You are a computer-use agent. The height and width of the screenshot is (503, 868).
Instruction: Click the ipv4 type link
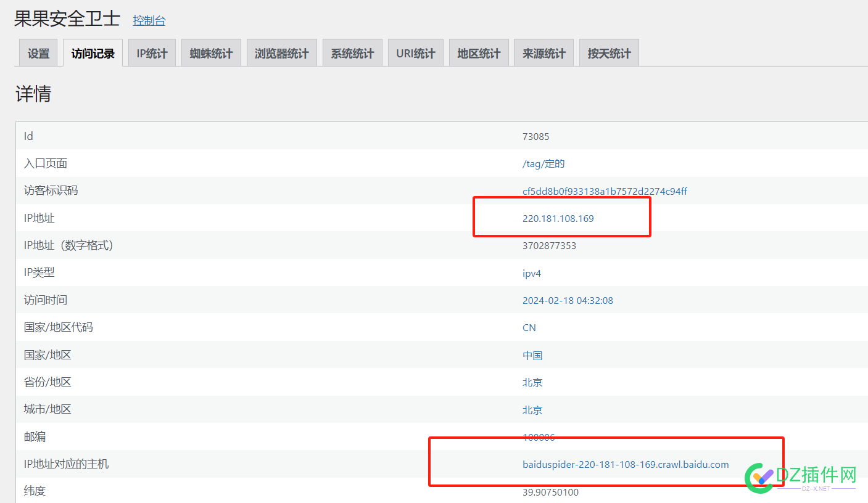click(x=532, y=273)
